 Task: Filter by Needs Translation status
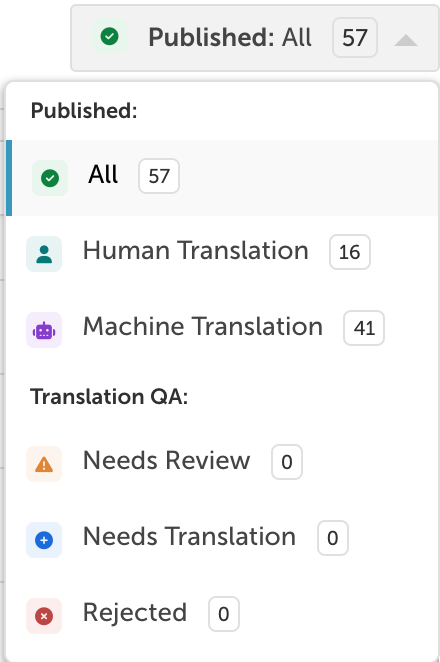(222, 538)
